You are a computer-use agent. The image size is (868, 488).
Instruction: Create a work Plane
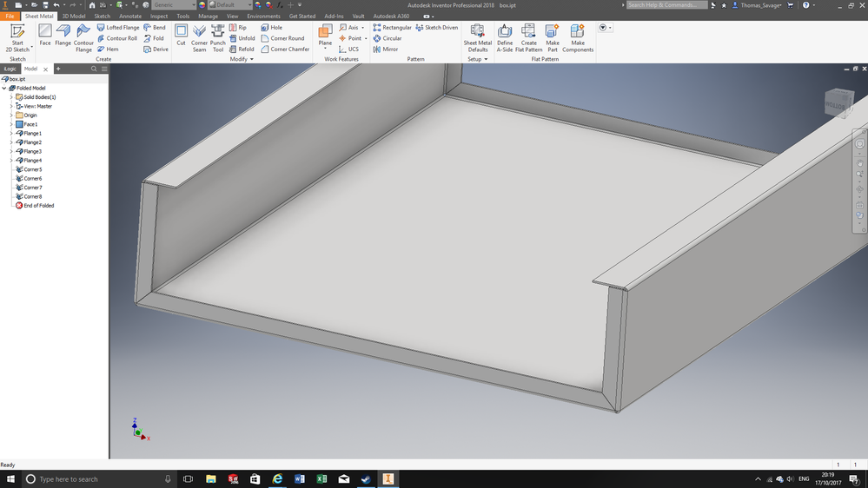coord(325,36)
